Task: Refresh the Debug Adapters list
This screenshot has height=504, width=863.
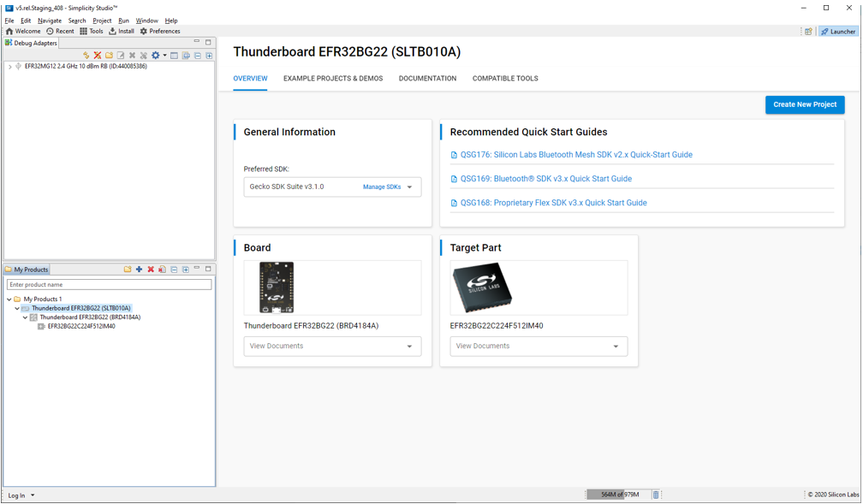Action: [x=86, y=56]
